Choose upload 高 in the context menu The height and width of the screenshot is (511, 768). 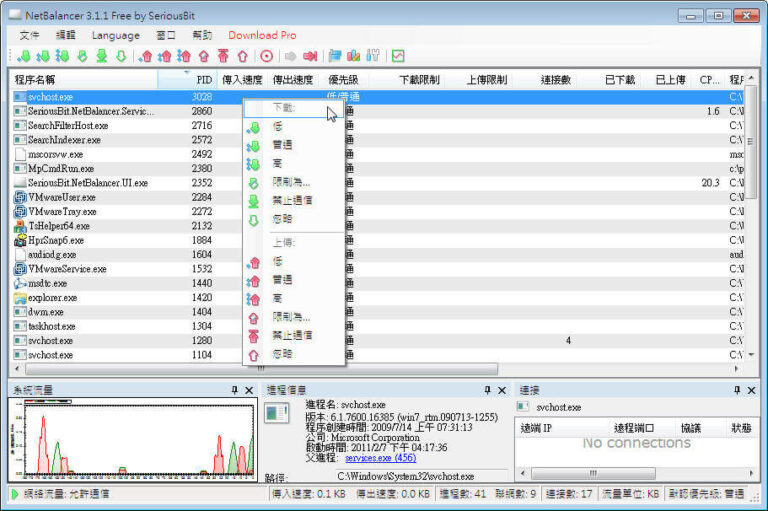point(294,298)
